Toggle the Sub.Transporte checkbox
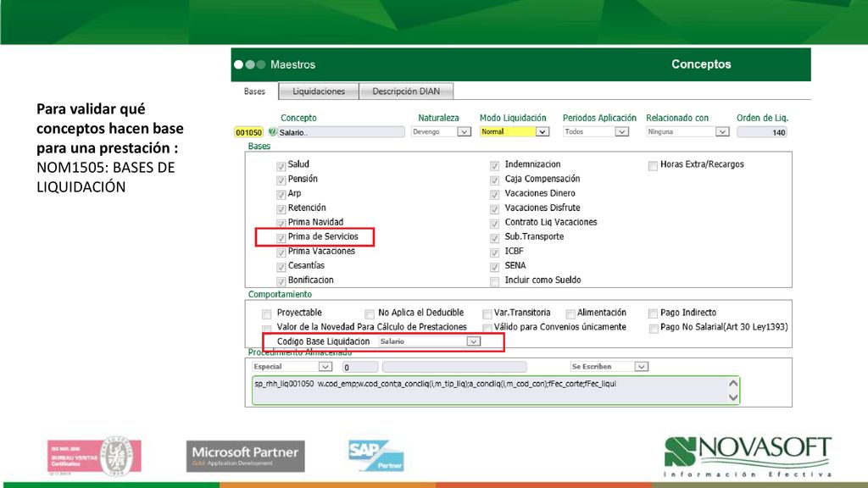Image resolution: width=868 pixels, height=488 pixels. [494, 238]
